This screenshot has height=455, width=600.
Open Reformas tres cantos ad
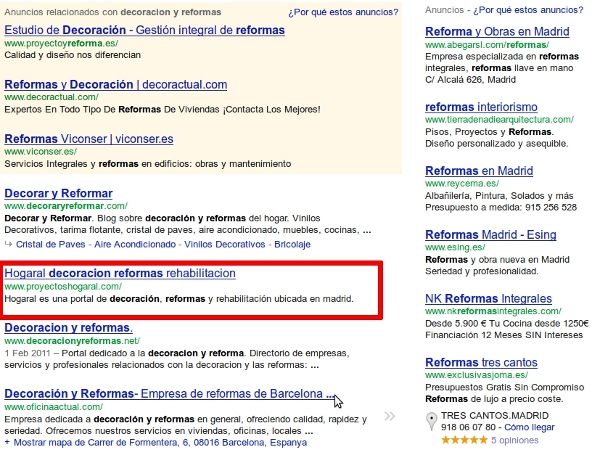(x=481, y=362)
